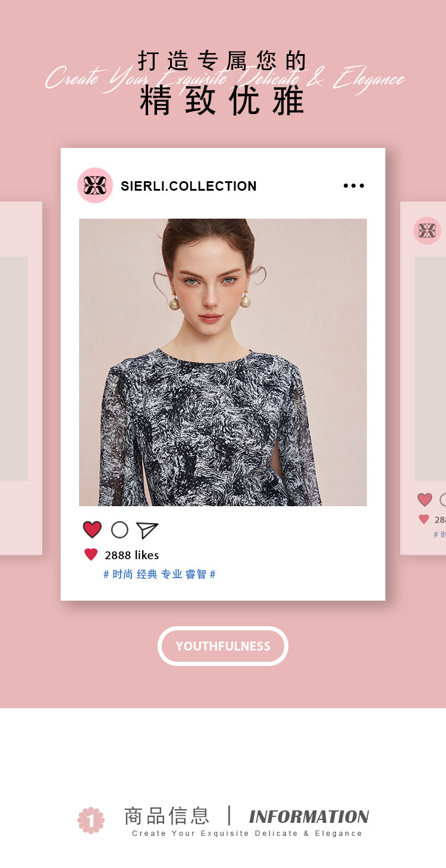
Task: Click the 2888 likes count
Action: pyautogui.click(x=131, y=555)
